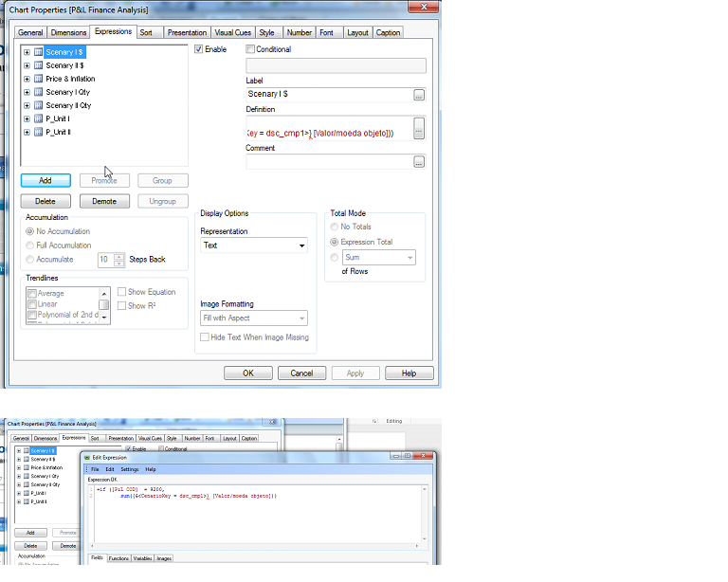Switch to the Presentation tab
The height and width of the screenshot is (582, 728).
(x=187, y=32)
